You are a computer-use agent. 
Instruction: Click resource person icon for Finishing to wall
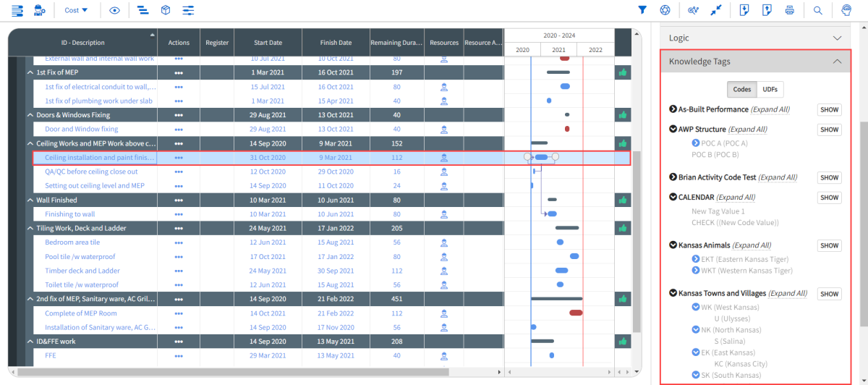tap(444, 214)
